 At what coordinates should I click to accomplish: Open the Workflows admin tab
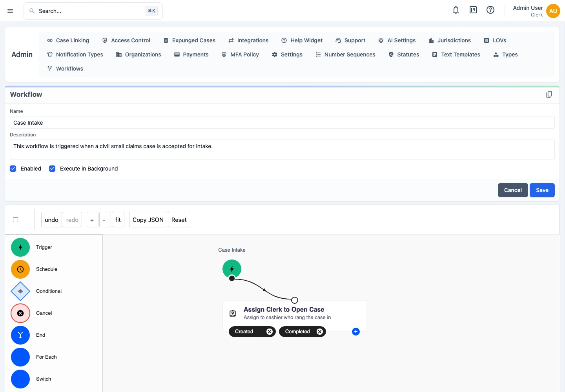65,69
